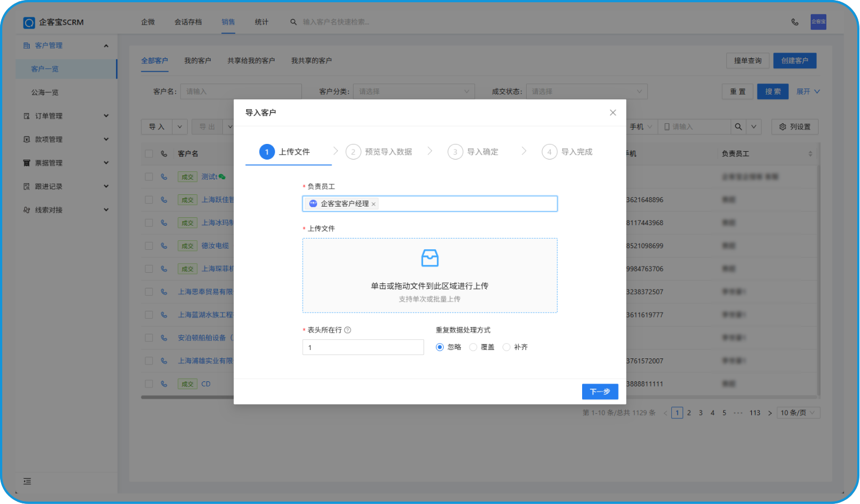Click the 下一步 button
Image resolution: width=860 pixels, height=504 pixels.
click(x=599, y=391)
